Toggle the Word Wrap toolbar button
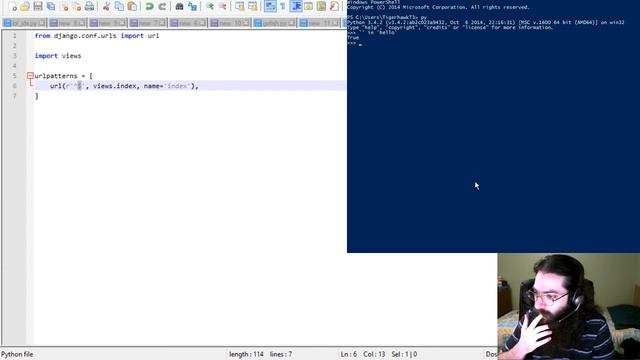 tap(270, 6)
